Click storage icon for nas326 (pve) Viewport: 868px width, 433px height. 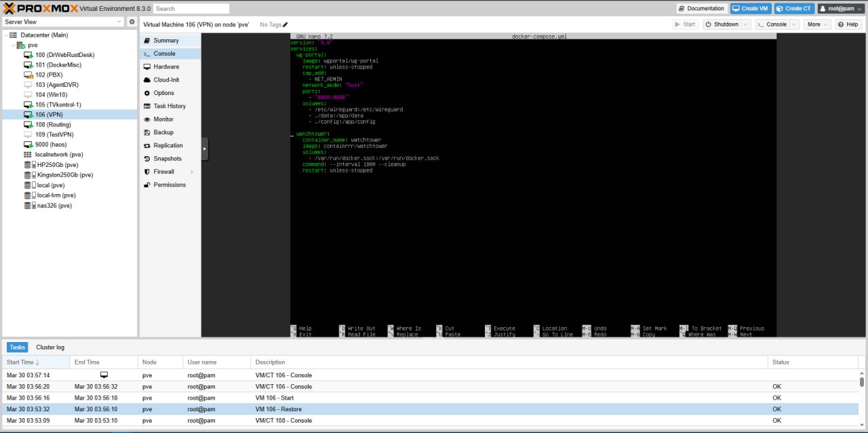click(29, 206)
